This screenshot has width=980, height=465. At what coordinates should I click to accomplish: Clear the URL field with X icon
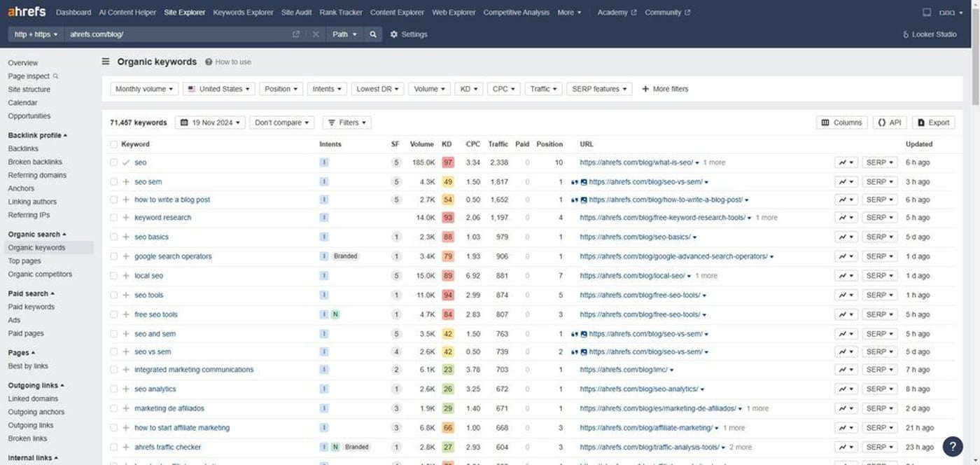point(316,34)
